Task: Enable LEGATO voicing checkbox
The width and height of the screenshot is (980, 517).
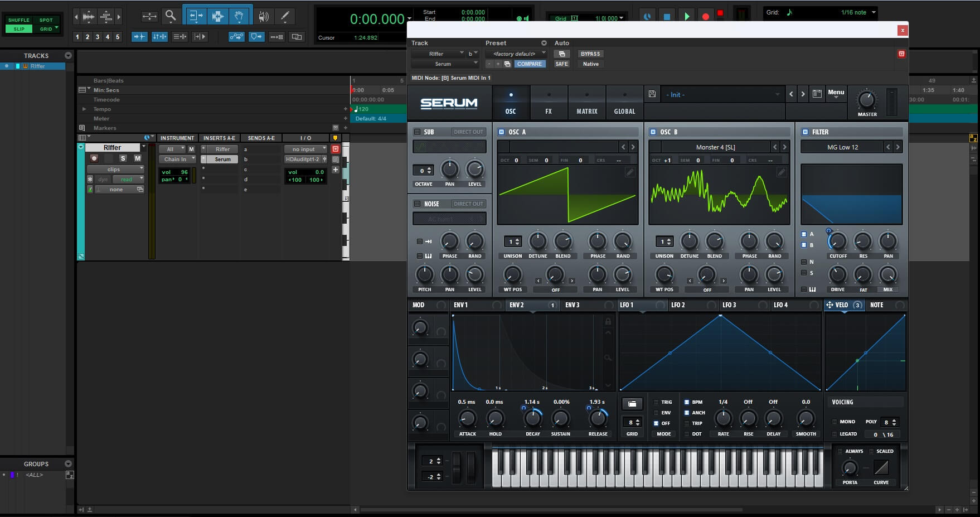Action: coord(835,434)
